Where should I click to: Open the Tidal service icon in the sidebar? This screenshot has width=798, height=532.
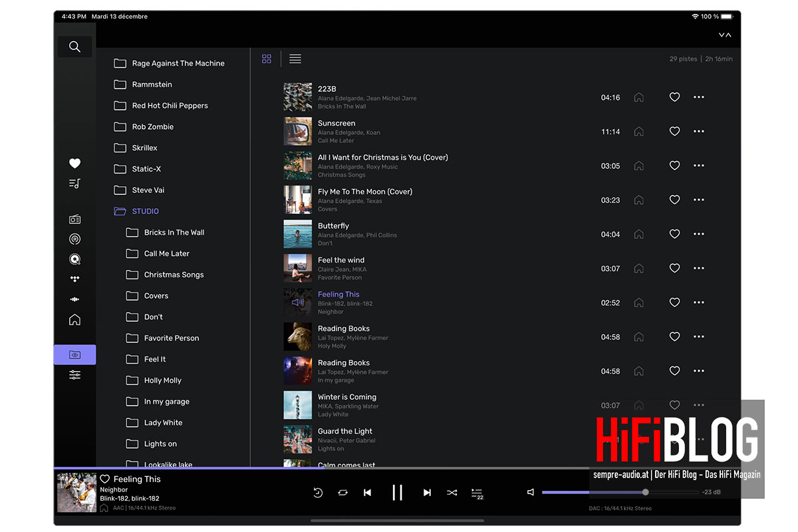pyautogui.click(x=75, y=279)
